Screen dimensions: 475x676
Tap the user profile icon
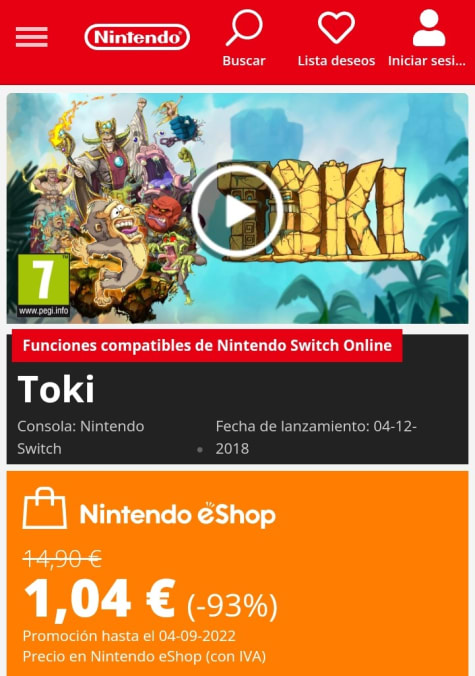(x=429, y=28)
